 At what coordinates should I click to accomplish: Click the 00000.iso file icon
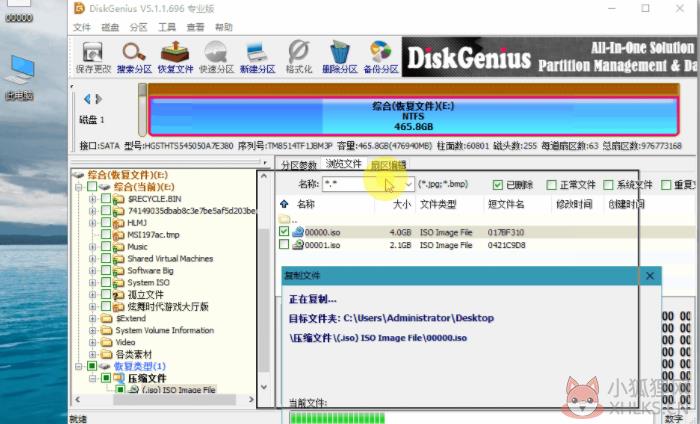tap(298, 232)
